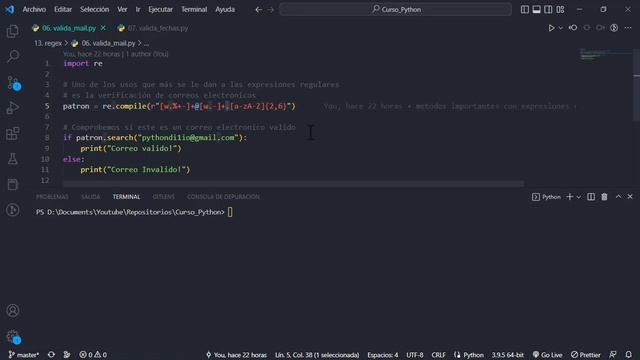Close the terminal panel

tap(630, 197)
